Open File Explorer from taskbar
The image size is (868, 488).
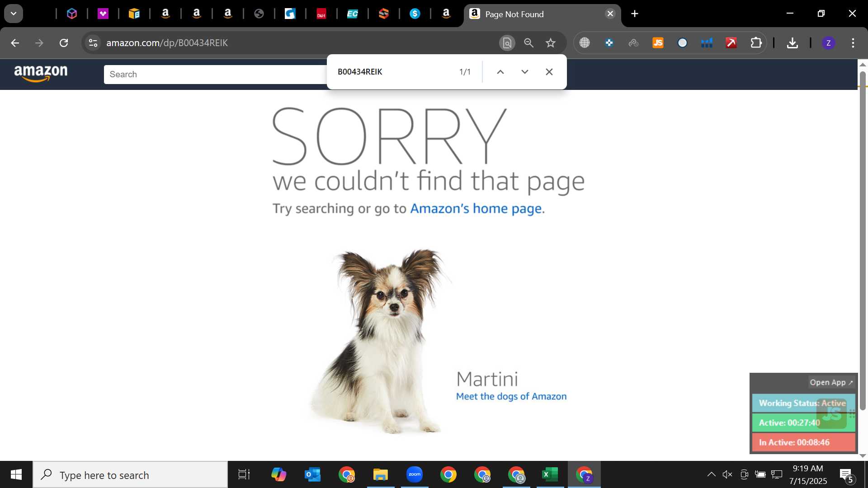click(x=381, y=474)
